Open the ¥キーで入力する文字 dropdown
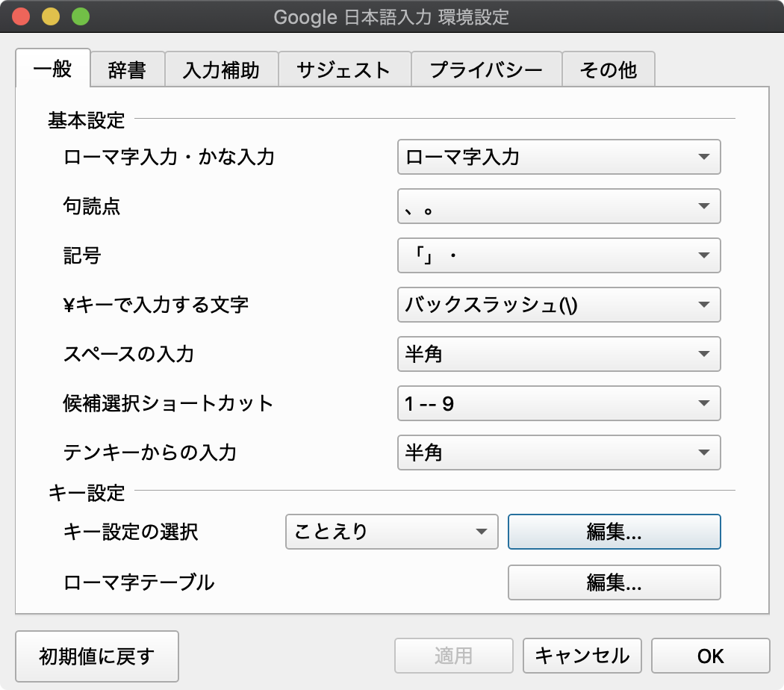 pos(559,305)
